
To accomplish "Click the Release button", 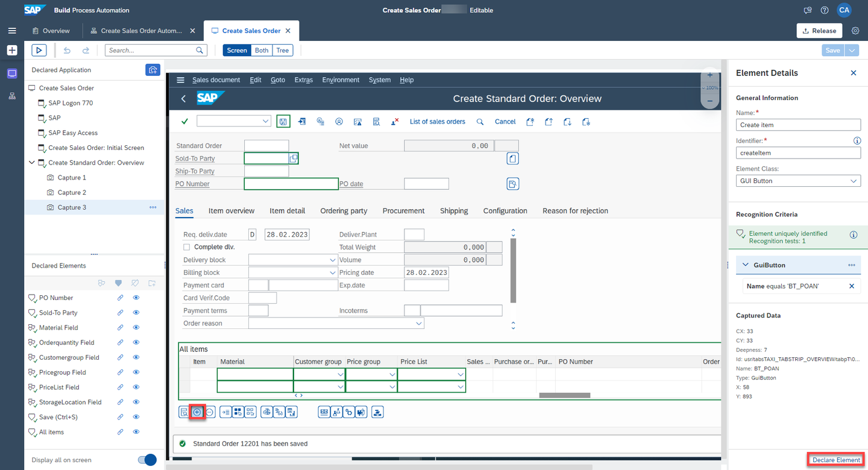I will click(x=819, y=31).
